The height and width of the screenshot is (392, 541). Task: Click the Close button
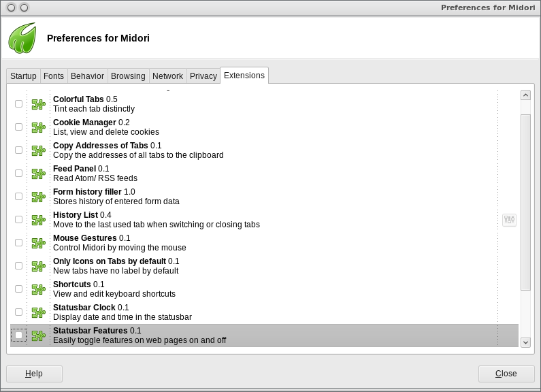(506, 374)
